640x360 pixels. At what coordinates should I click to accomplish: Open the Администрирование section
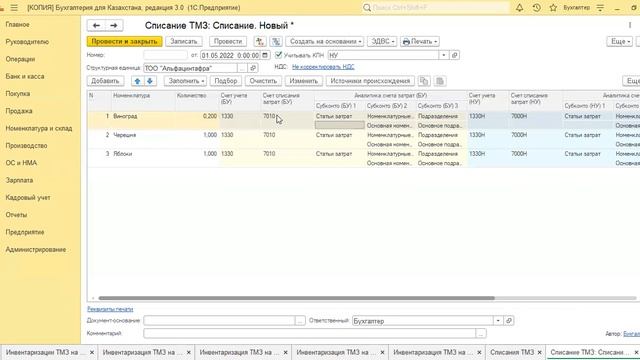coord(36,249)
